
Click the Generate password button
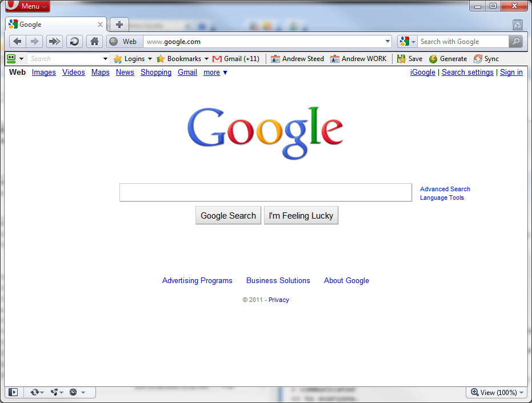pyautogui.click(x=448, y=59)
